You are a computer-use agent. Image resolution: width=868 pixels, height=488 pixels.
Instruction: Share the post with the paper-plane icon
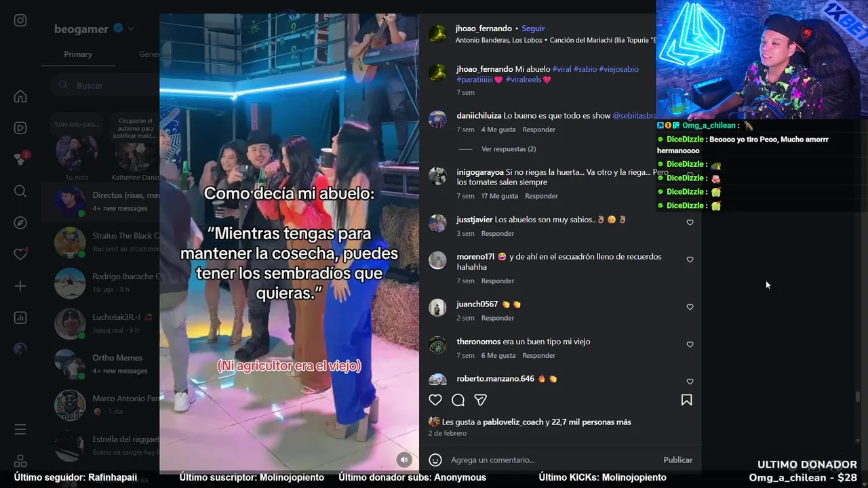coord(481,400)
